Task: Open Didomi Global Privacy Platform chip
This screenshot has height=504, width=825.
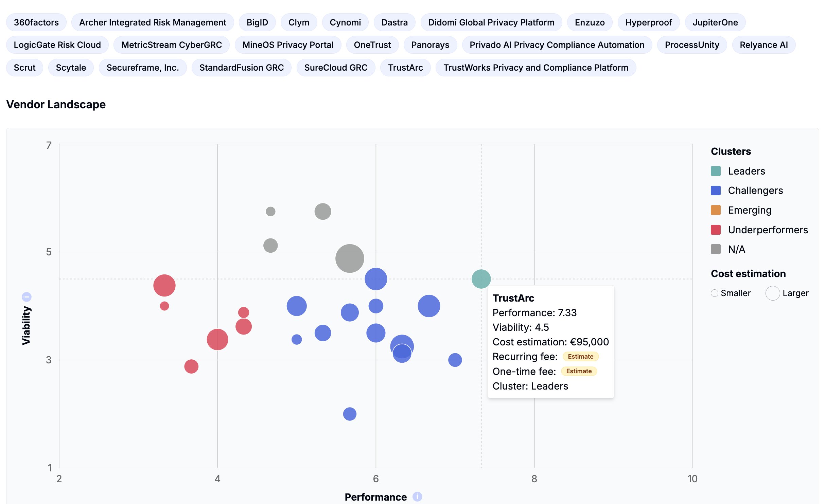Action: pyautogui.click(x=491, y=22)
